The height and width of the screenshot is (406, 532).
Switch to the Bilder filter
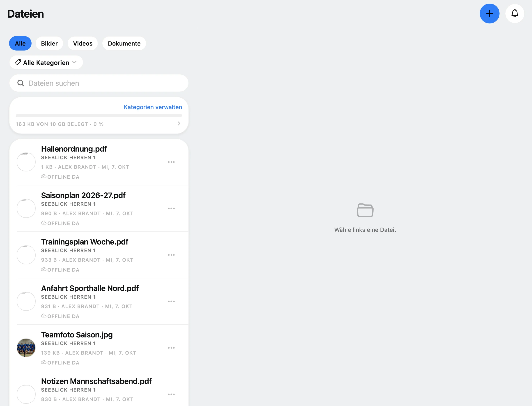49,44
